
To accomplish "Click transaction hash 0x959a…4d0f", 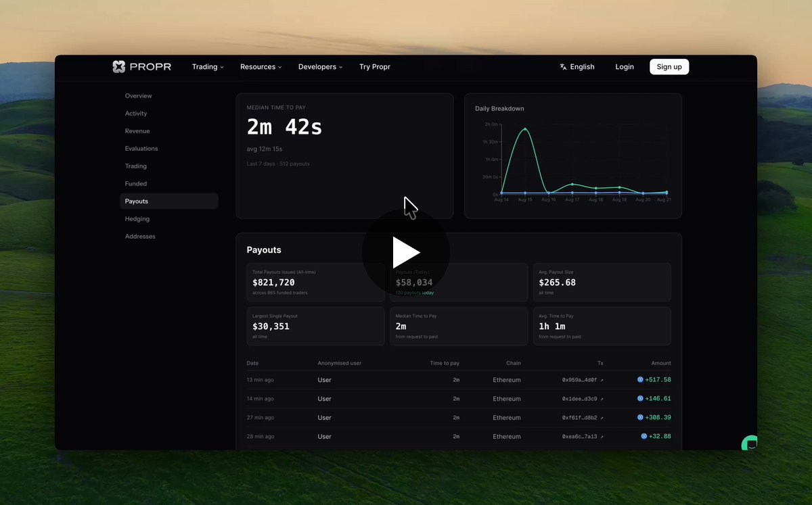I will [x=579, y=380].
